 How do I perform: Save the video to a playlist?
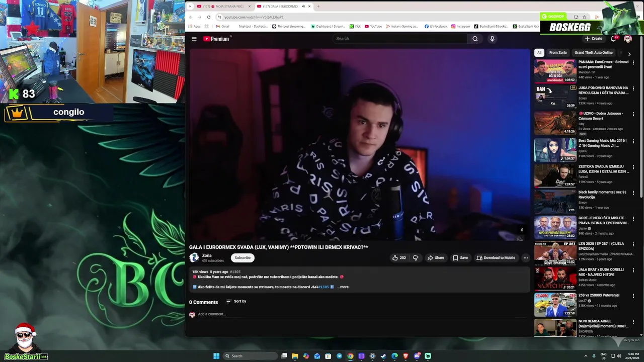[460, 258]
